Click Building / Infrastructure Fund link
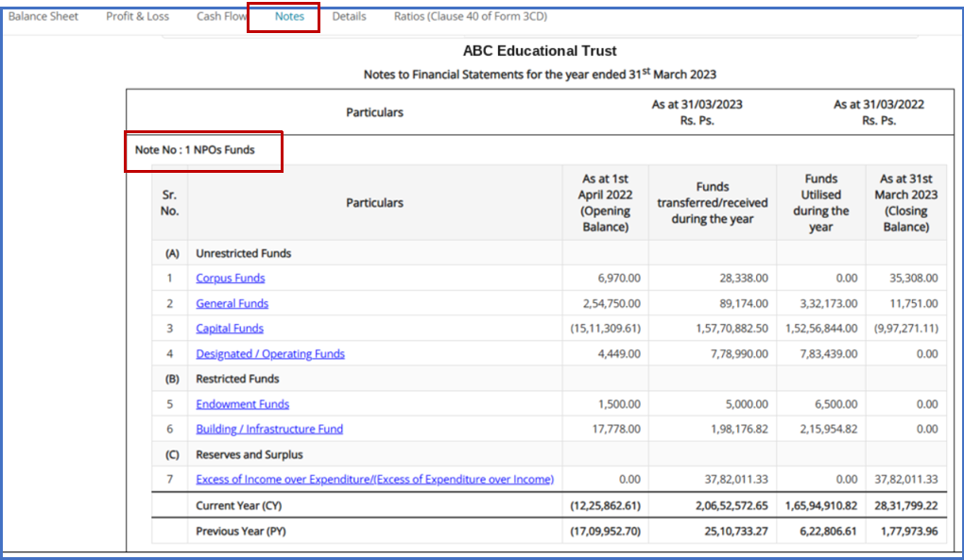 [269, 430]
